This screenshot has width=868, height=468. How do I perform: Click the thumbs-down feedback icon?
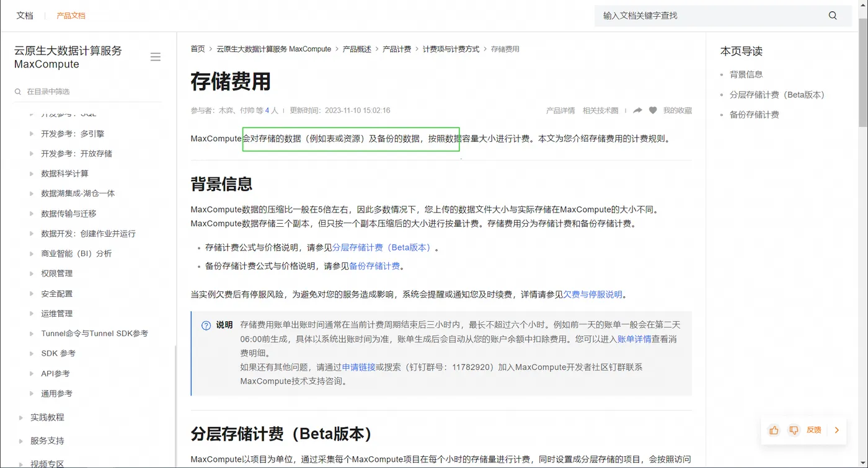[x=794, y=430]
